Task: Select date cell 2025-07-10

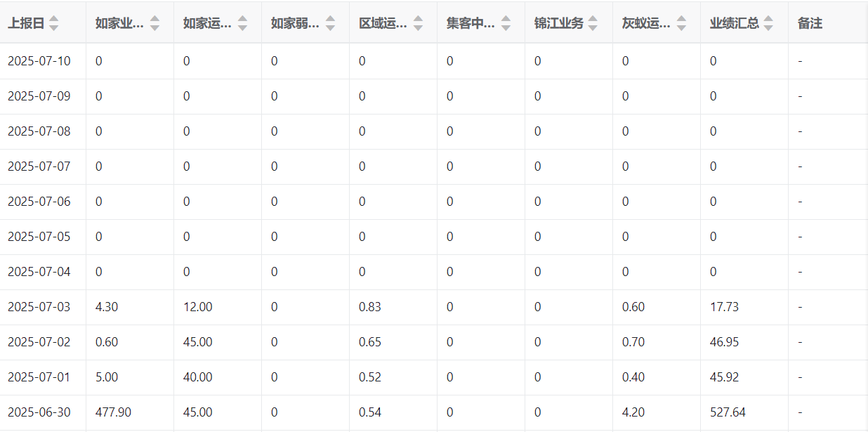Action: [39, 61]
